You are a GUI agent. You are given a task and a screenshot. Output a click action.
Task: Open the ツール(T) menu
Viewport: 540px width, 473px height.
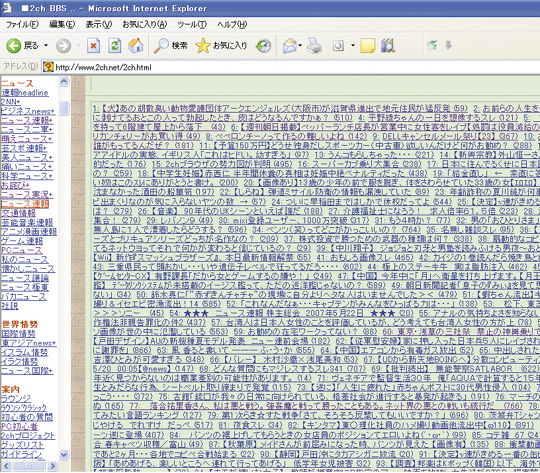tap(192, 24)
